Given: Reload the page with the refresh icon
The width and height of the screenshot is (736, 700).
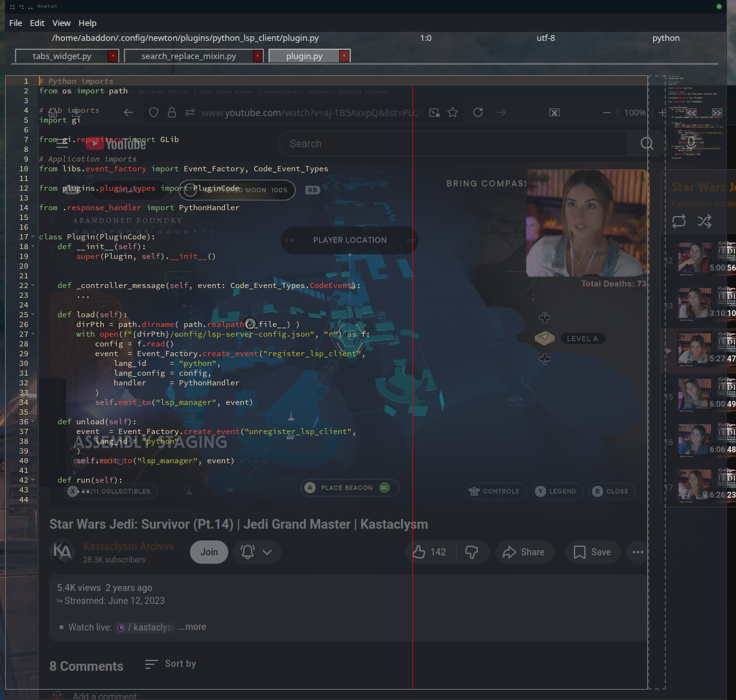Looking at the screenshot, I should [478, 112].
